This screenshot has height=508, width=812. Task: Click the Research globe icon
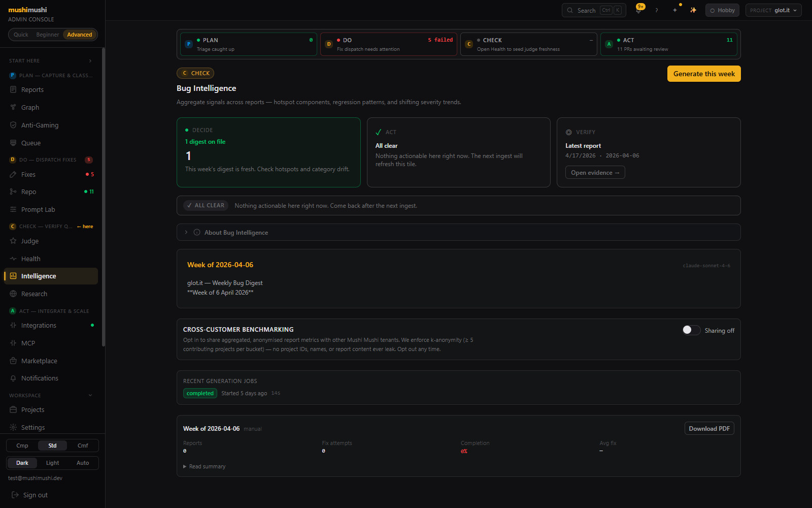pos(13,294)
